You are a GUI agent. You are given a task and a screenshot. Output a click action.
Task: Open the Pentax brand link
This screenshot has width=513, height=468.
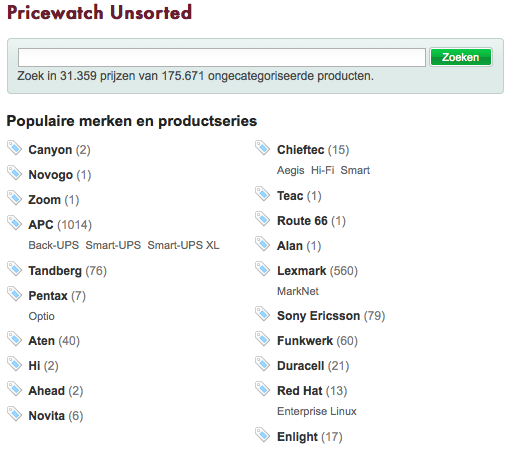(48, 296)
